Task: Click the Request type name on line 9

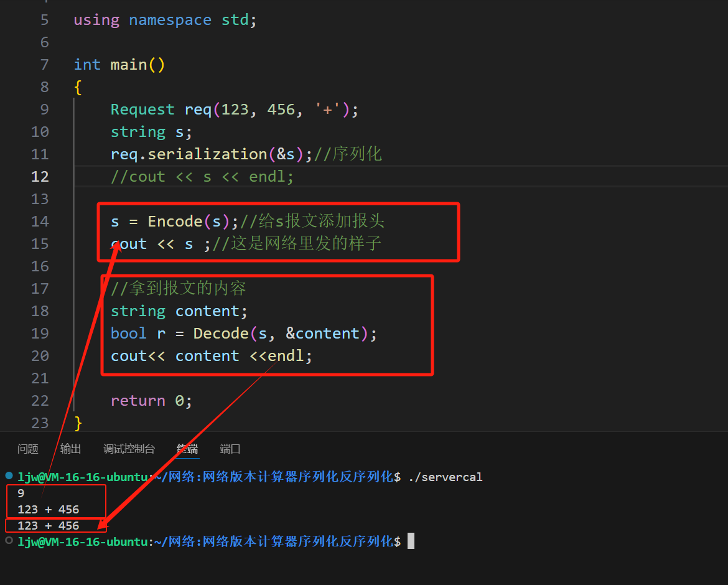Action: [142, 110]
